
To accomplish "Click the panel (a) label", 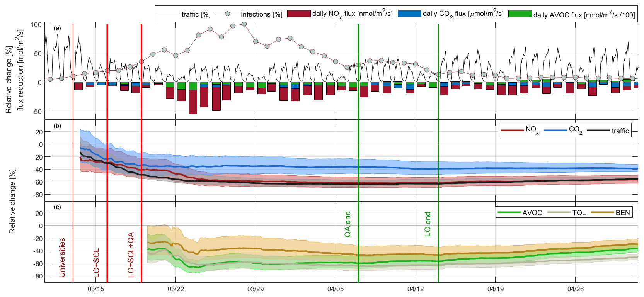I will (57, 28).
